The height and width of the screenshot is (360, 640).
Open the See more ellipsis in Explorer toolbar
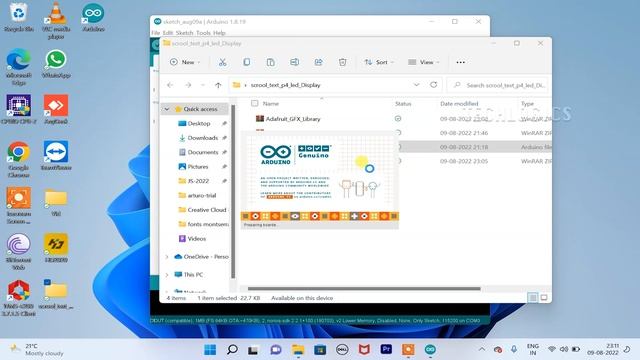(460, 62)
